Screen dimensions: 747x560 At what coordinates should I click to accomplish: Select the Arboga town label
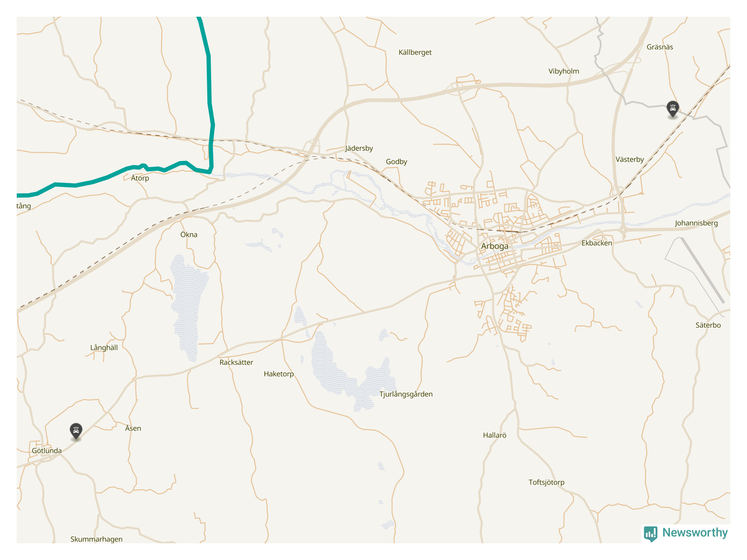pos(494,246)
